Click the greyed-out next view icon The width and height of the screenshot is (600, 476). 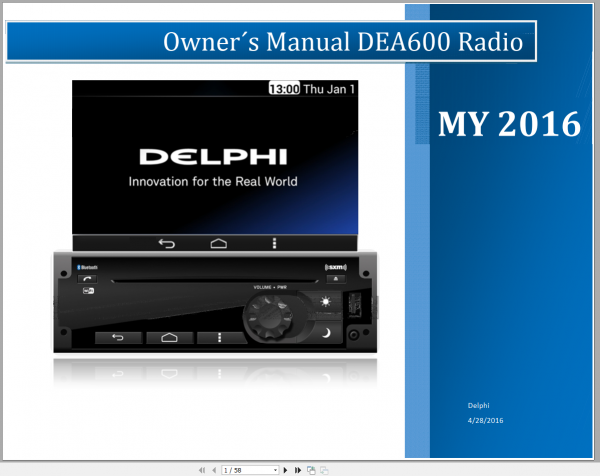[324, 470]
